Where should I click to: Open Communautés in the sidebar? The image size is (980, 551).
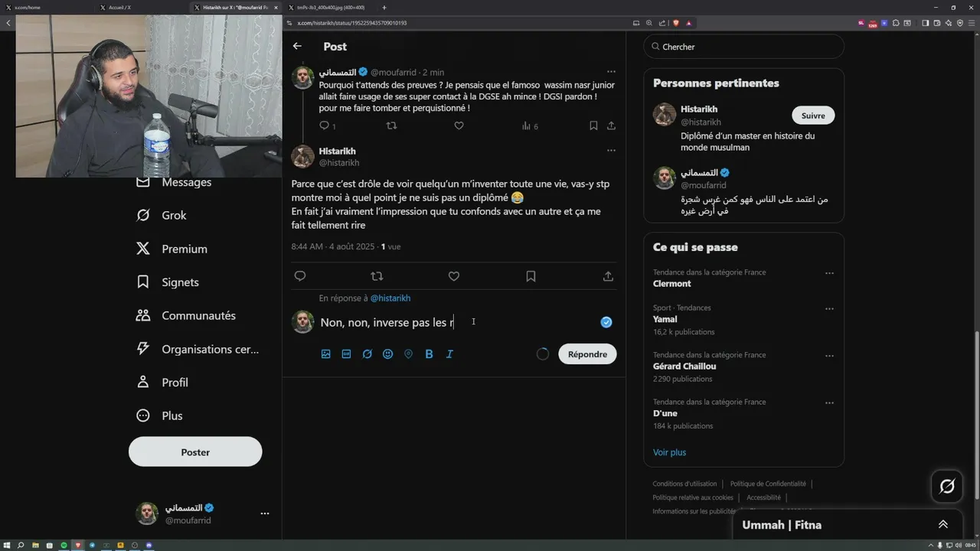pos(186,315)
